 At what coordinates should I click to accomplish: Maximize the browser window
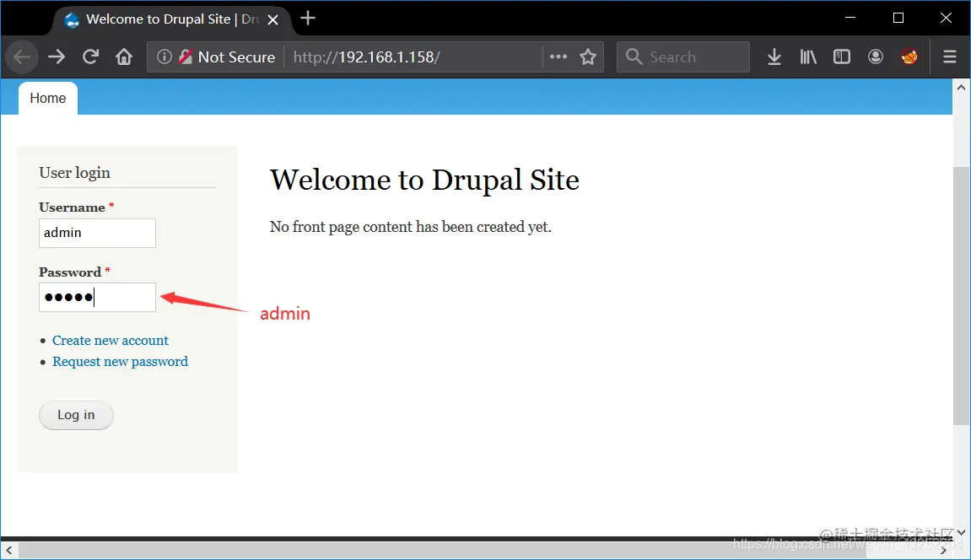pyautogui.click(x=898, y=18)
